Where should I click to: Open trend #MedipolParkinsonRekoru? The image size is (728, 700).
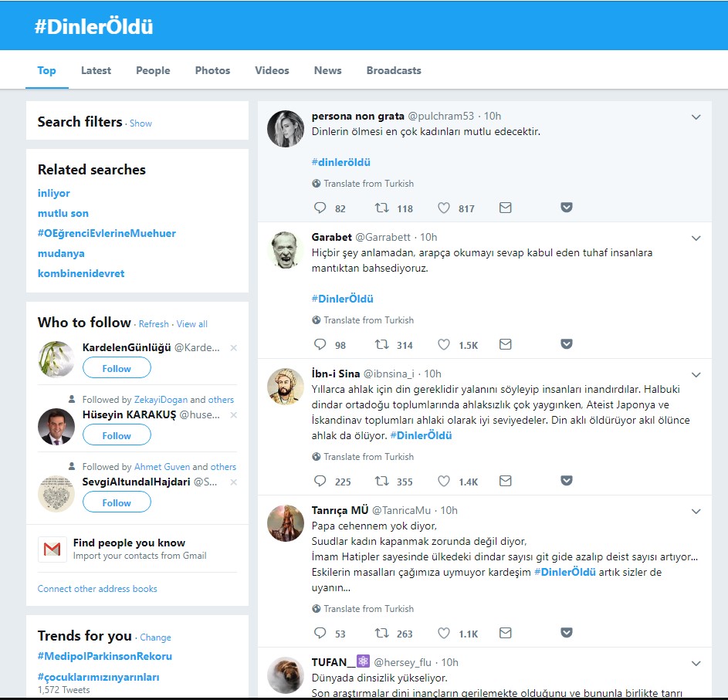click(x=105, y=656)
